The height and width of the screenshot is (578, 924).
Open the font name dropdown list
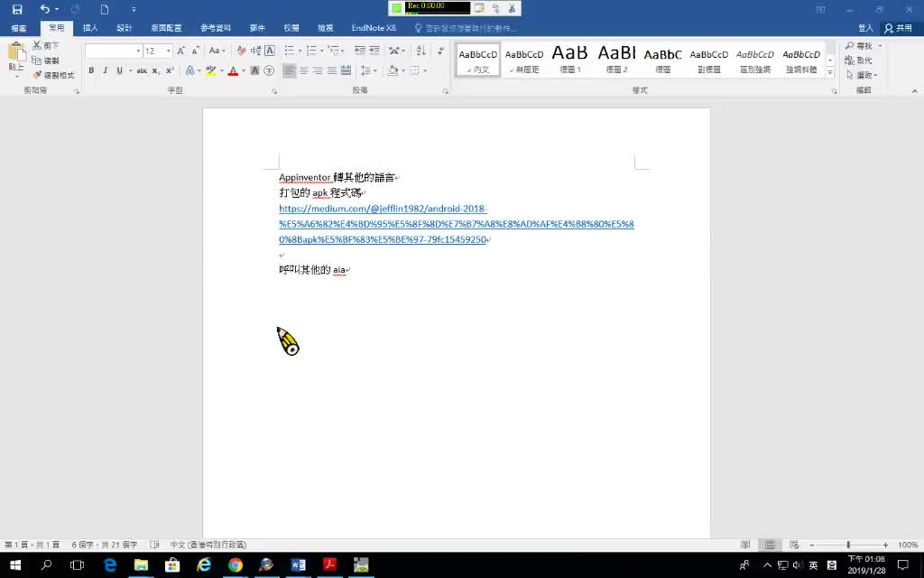click(x=138, y=51)
